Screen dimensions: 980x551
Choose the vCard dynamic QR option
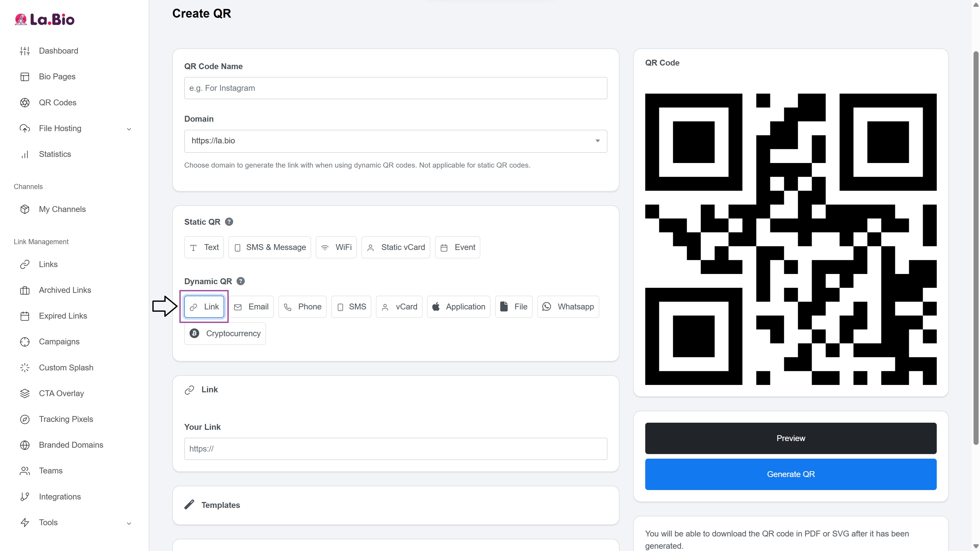pyautogui.click(x=399, y=307)
